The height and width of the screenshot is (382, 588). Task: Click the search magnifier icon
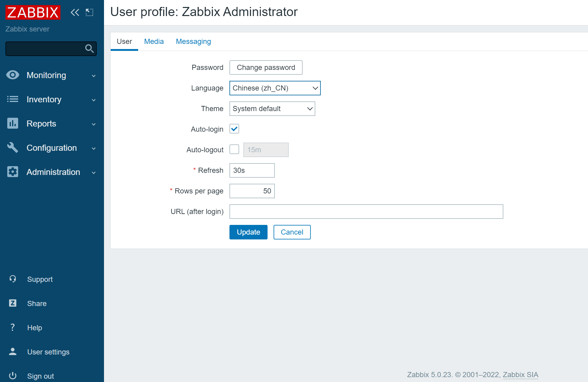[89, 48]
